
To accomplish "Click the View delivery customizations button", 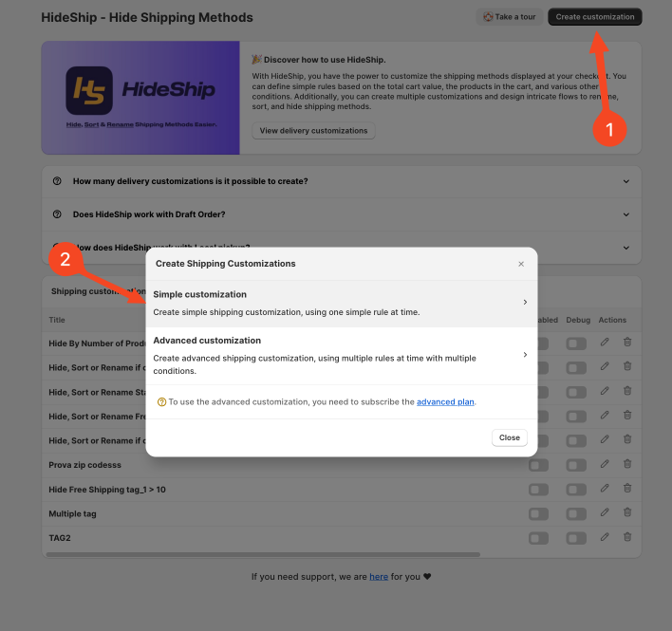I will click(x=313, y=131).
